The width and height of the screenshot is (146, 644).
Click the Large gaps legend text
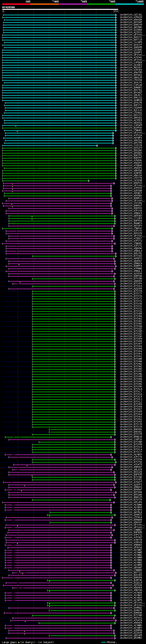click(28, 642)
